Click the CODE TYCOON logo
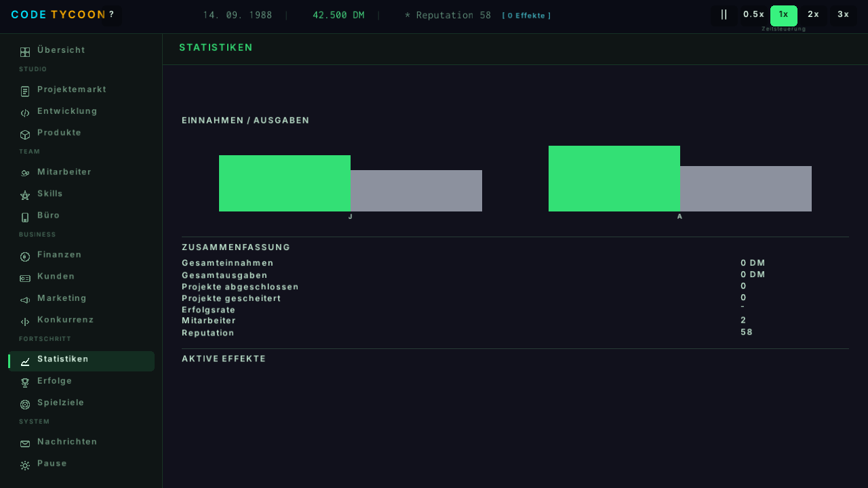 59,15
